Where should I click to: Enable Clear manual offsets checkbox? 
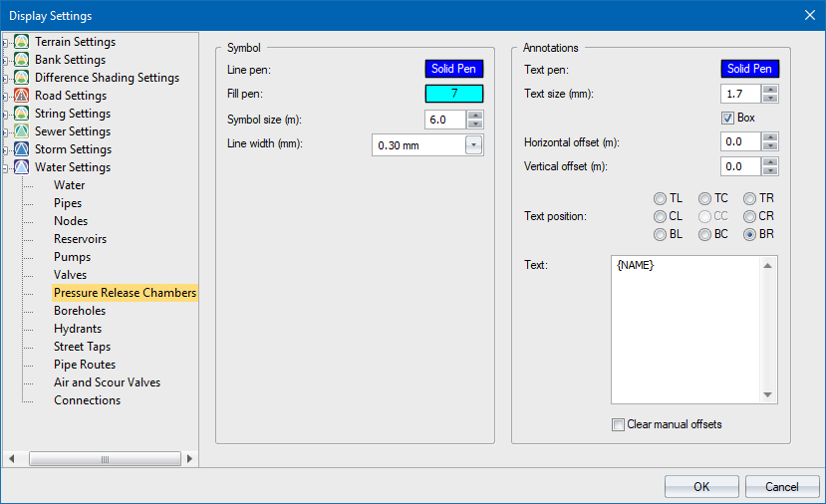point(619,424)
